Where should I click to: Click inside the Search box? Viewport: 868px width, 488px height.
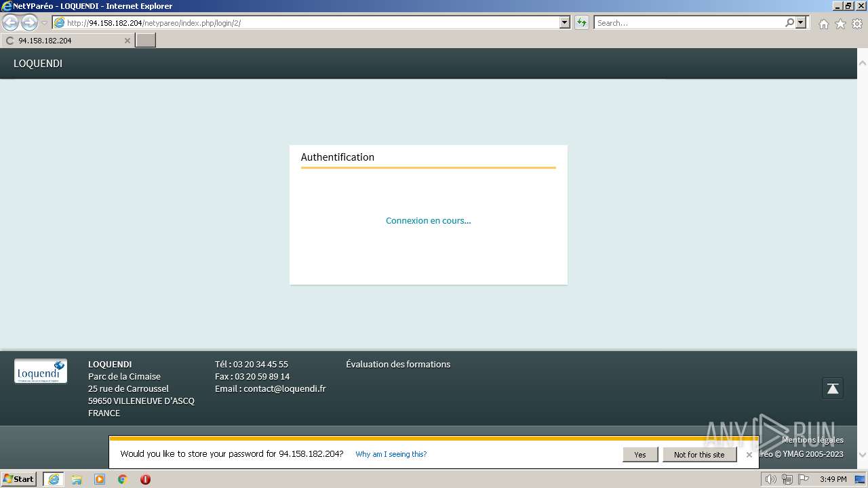[x=688, y=22]
